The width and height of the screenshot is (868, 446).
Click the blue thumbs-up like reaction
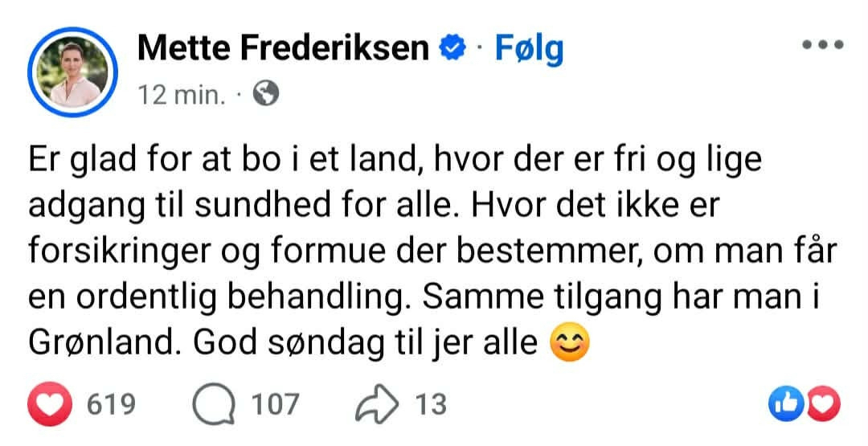[x=784, y=403]
